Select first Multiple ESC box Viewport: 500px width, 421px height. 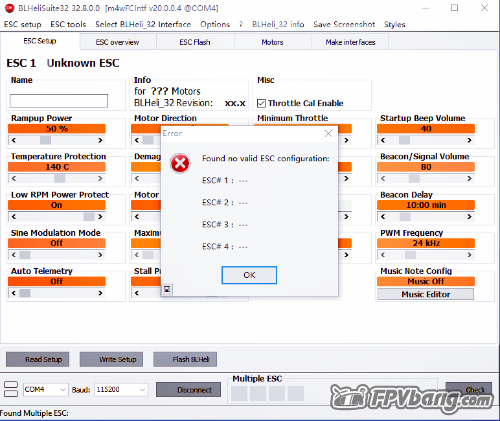[239, 393]
